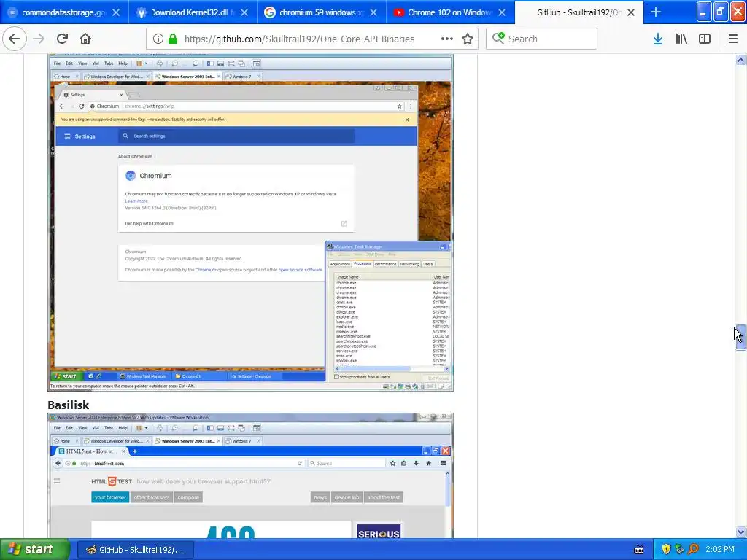The image size is (747, 560).
Task: Click the search engine magnifier icon
Action: pyautogui.click(x=498, y=38)
